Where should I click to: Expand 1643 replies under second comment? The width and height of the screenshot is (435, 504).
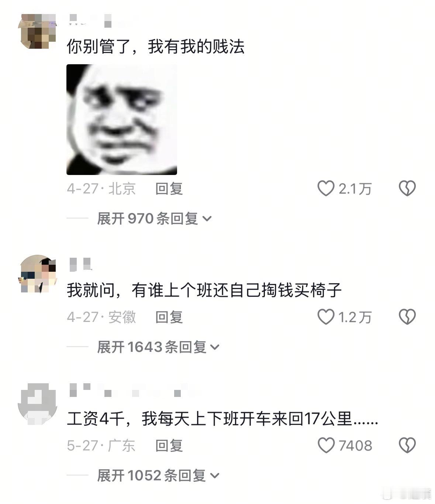158,347
